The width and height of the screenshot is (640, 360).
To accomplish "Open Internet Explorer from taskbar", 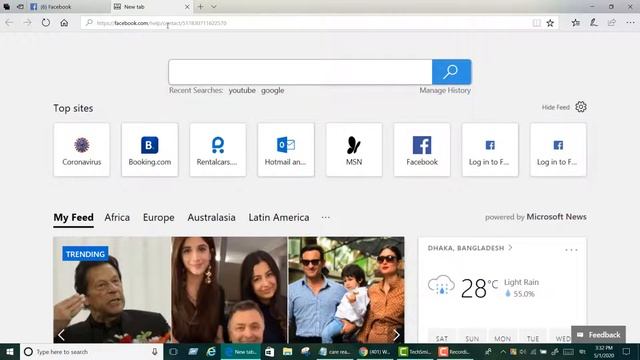I will (211, 352).
